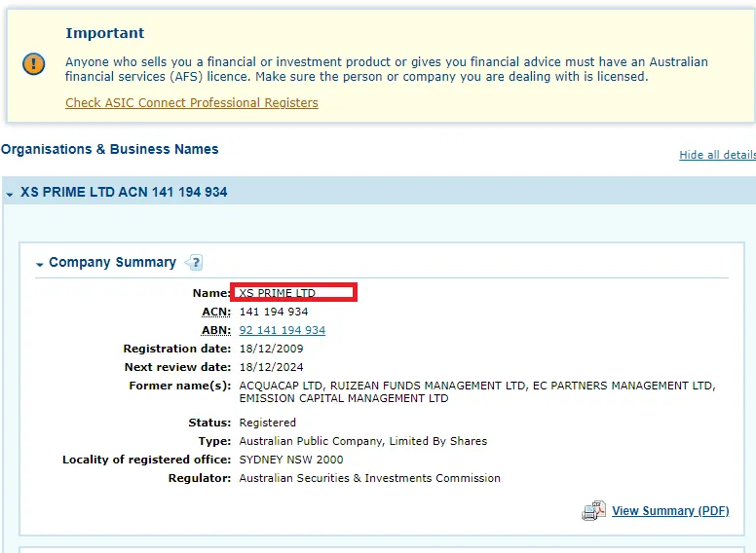Click the Hide all details link
The image size is (756, 553).
pyautogui.click(x=717, y=155)
